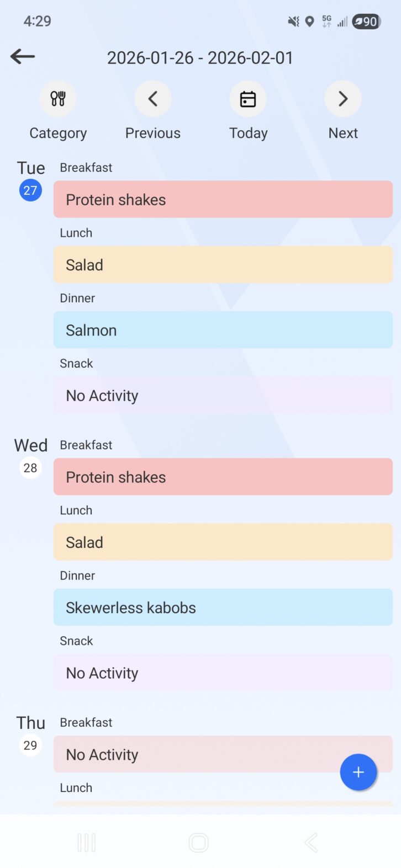The height and width of the screenshot is (868, 401).
Task: Open Wednesday dinner Skewerless kabobs entry
Action: 223,608
